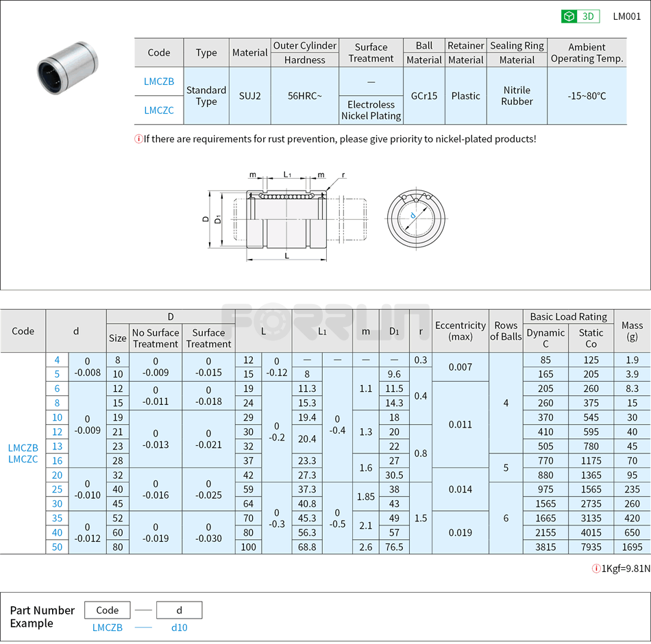Viewport: 651px width, 644px height.
Task: Click d10 in part number example
Action: (x=179, y=628)
